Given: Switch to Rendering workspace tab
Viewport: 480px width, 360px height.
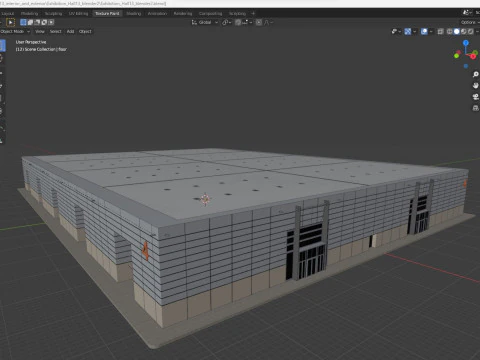Looking at the screenshot, I should tap(183, 13).
